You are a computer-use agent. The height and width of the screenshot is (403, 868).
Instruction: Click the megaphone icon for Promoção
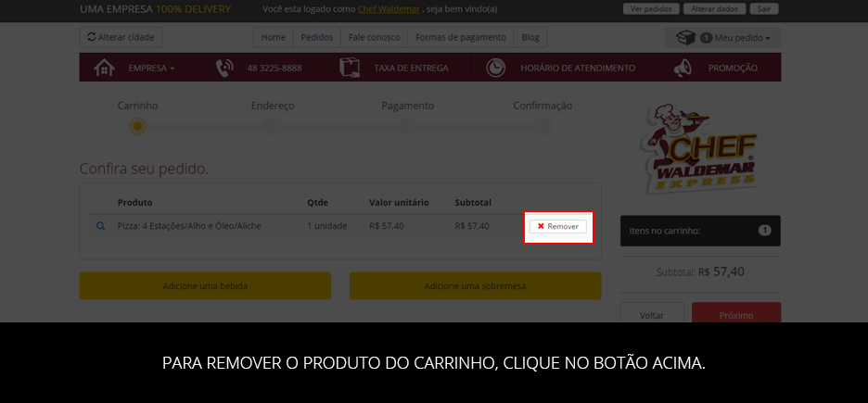[683, 68]
